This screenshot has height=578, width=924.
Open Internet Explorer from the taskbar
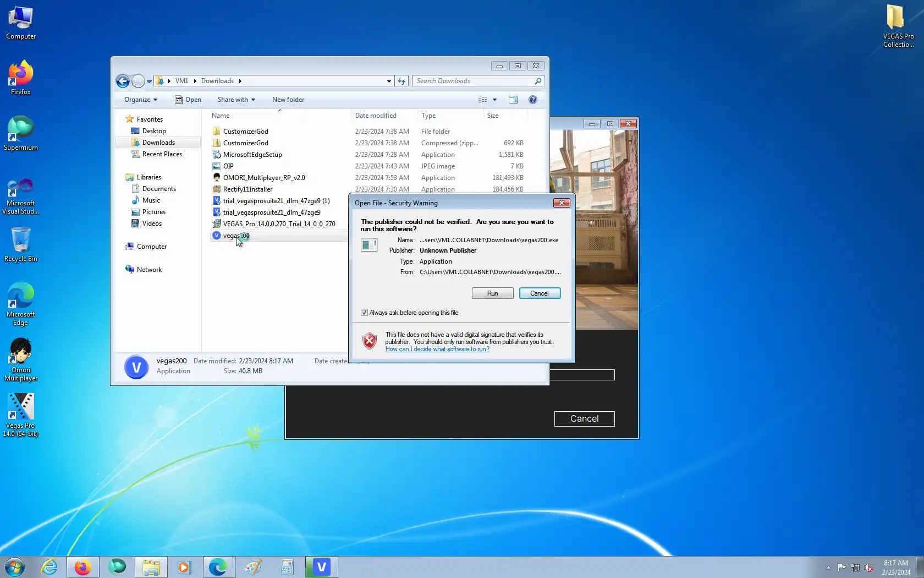click(49, 567)
